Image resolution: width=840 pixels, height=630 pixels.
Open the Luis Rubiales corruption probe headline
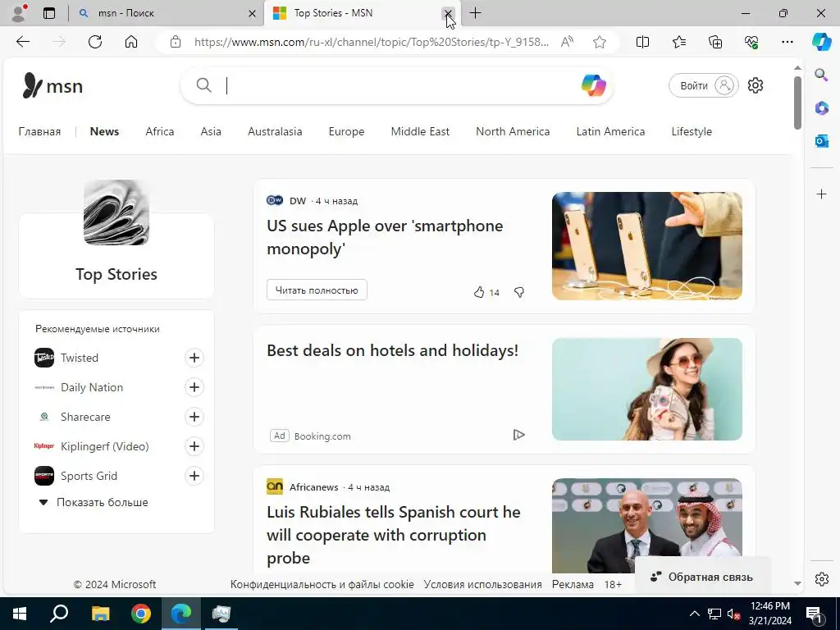click(394, 535)
